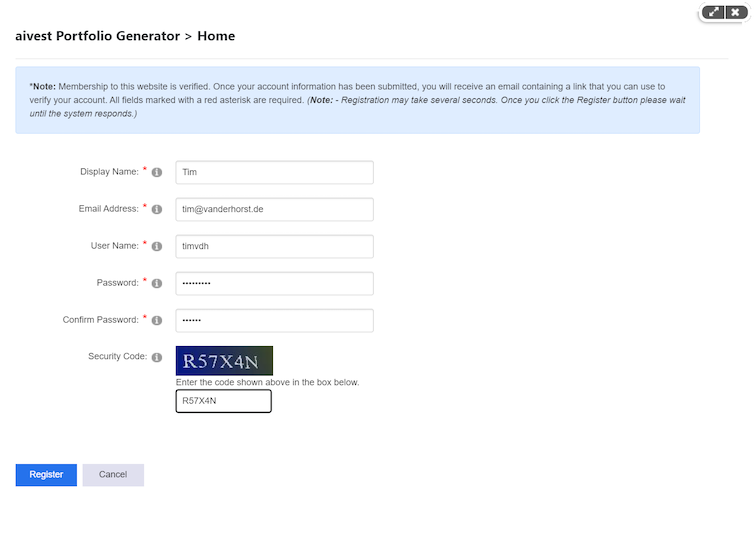Click the Display Name label text

click(110, 172)
